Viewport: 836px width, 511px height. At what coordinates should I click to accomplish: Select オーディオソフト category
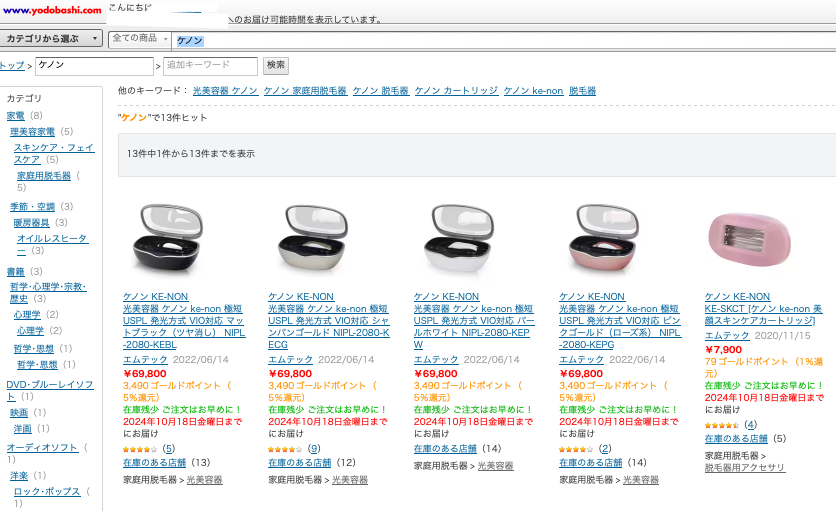42,448
